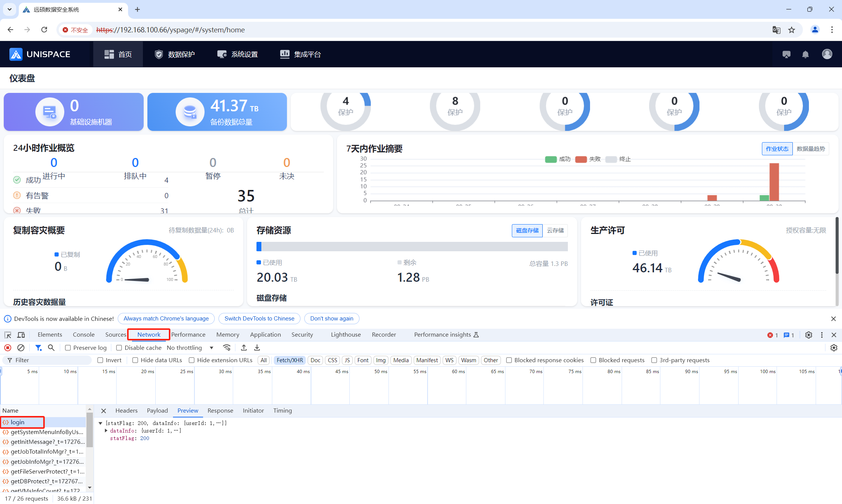The width and height of the screenshot is (842, 504).
Task: Click the 失败 red legend swatch
Action: [581, 159]
